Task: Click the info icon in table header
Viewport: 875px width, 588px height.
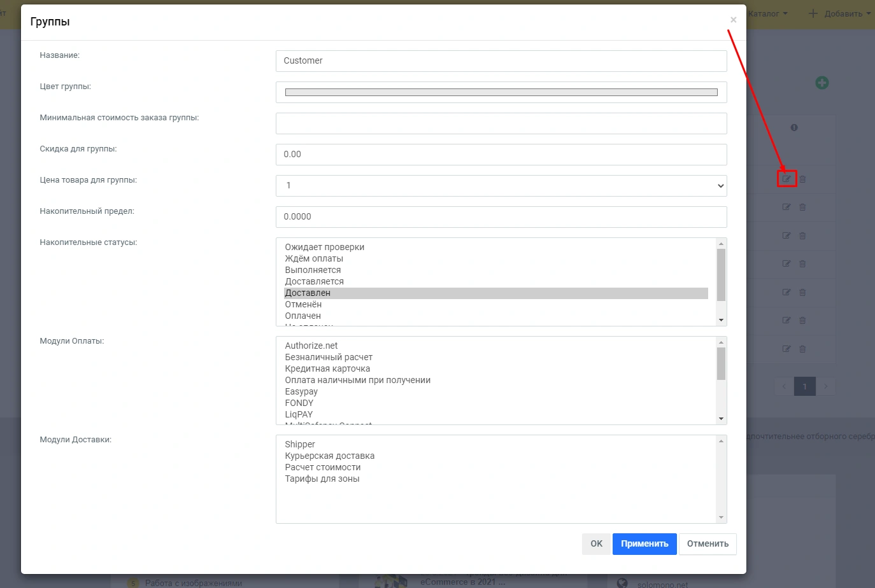Action: click(793, 127)
